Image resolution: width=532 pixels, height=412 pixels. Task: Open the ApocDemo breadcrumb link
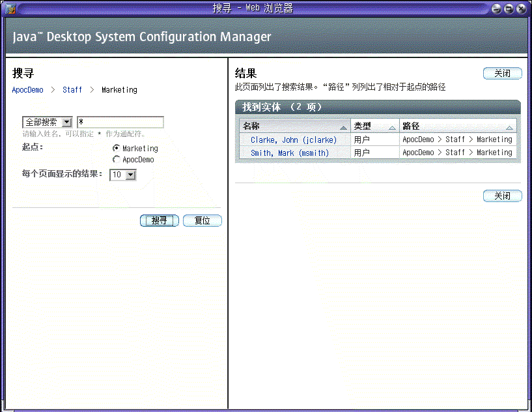coord(28,90)
